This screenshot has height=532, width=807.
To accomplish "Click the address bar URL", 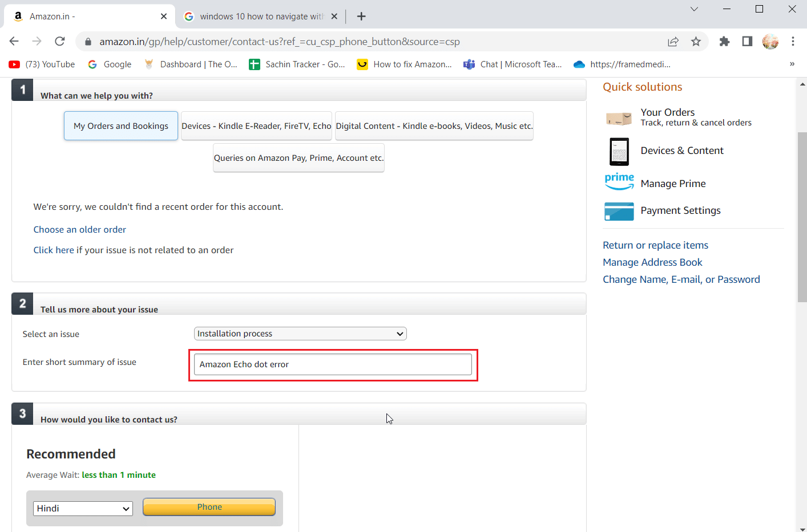I will point(280,42).
